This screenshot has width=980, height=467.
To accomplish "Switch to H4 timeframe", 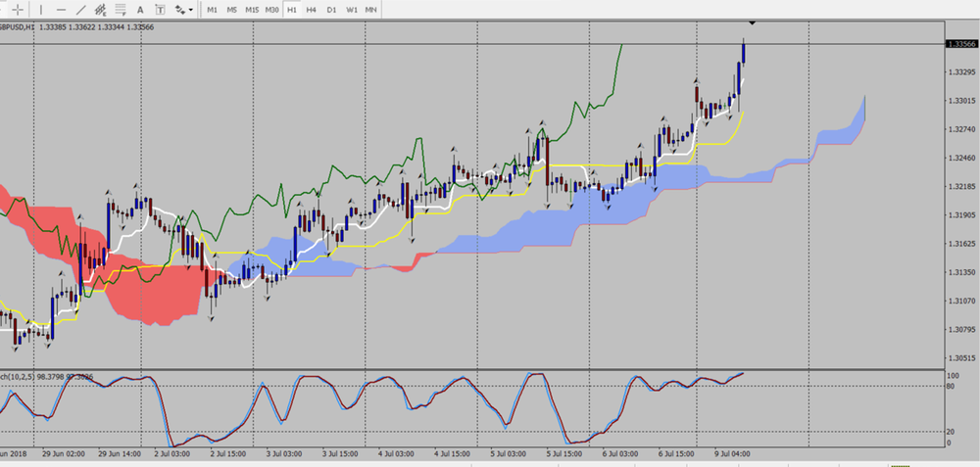I will [312, 10].
